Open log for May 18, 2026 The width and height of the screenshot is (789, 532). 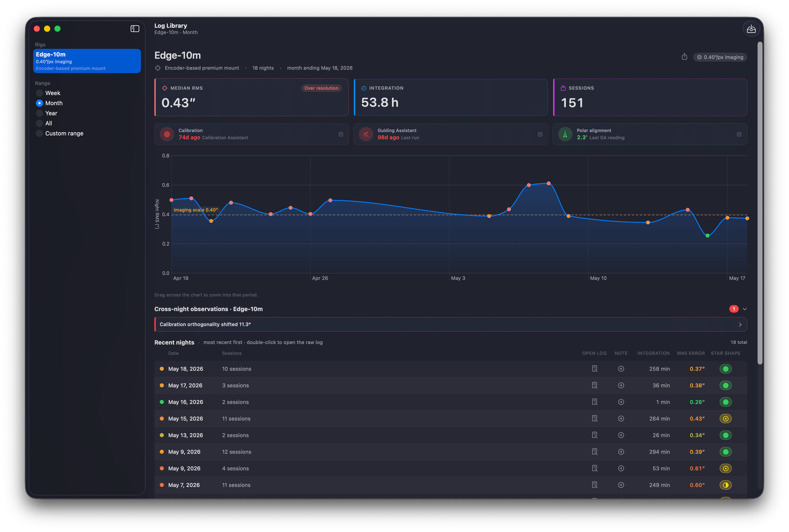(x=595, y=369)
